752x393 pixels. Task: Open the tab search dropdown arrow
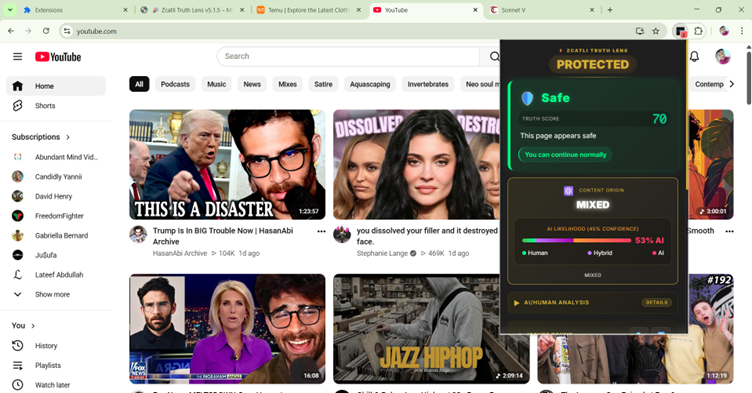click(x=10, y=10)
